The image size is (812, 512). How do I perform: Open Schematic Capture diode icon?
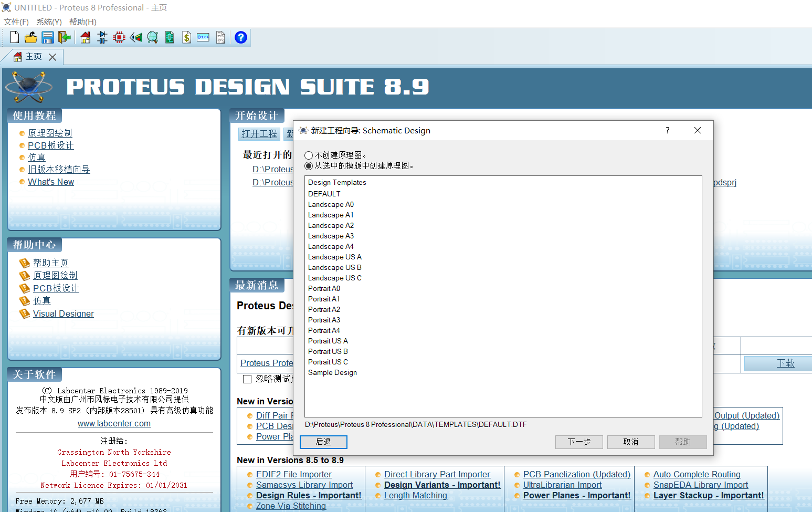click(x=102, y=37)
